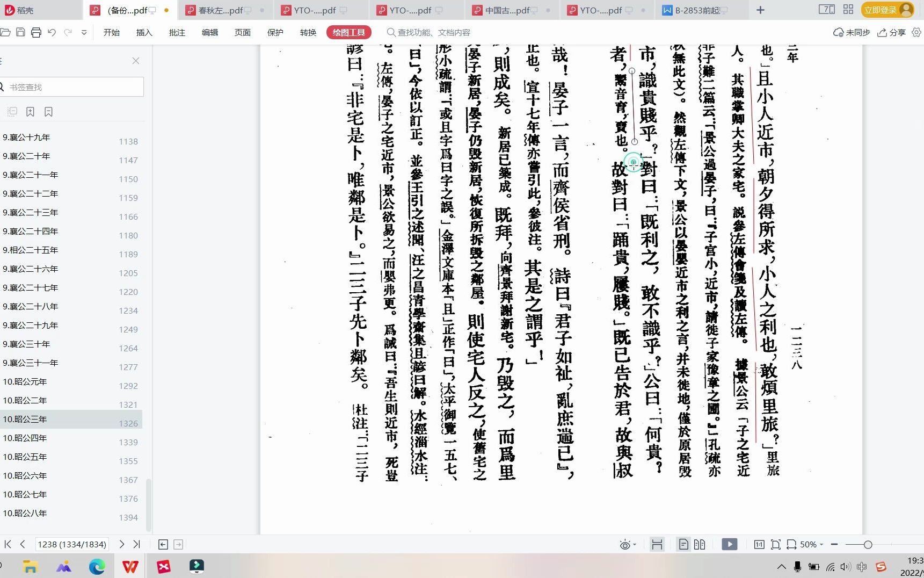Click the zoom slider handle
924x578 pixels.
868,545
